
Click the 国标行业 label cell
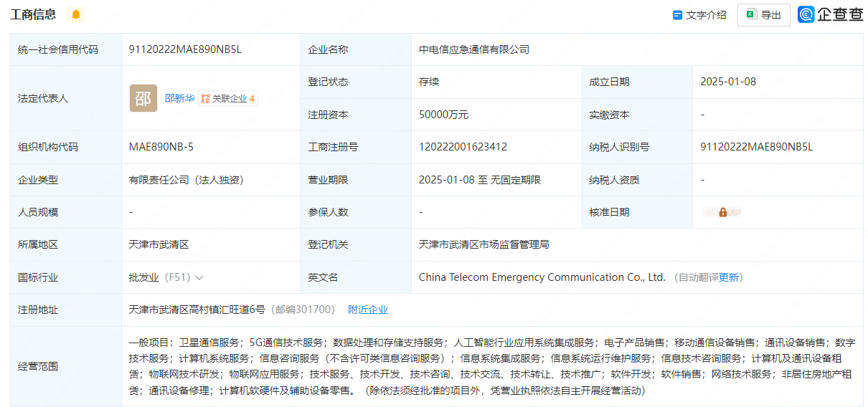pyautogui.click(x=66, y=277)
